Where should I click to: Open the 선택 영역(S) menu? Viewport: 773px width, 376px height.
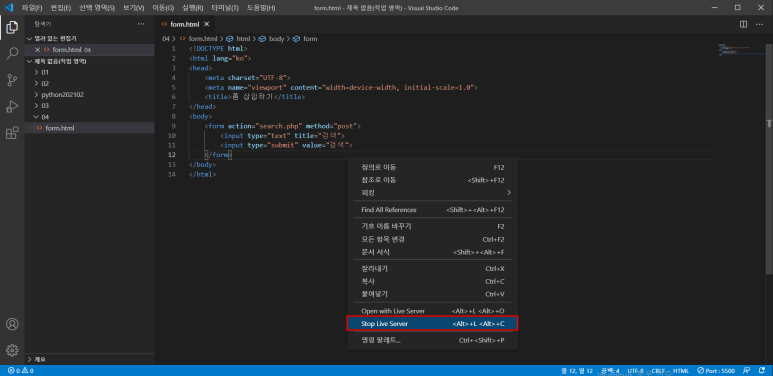pos(97,8)
